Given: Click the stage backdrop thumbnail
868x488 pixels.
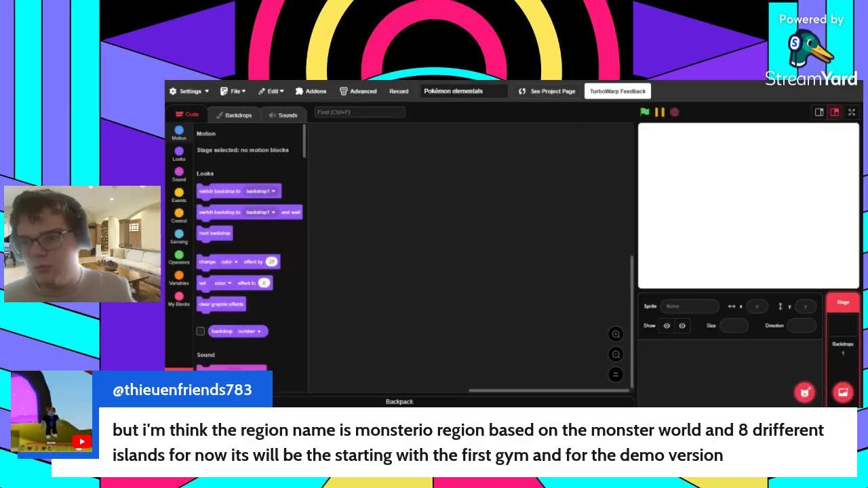Looking at the screenshot, I should (843, 326).
